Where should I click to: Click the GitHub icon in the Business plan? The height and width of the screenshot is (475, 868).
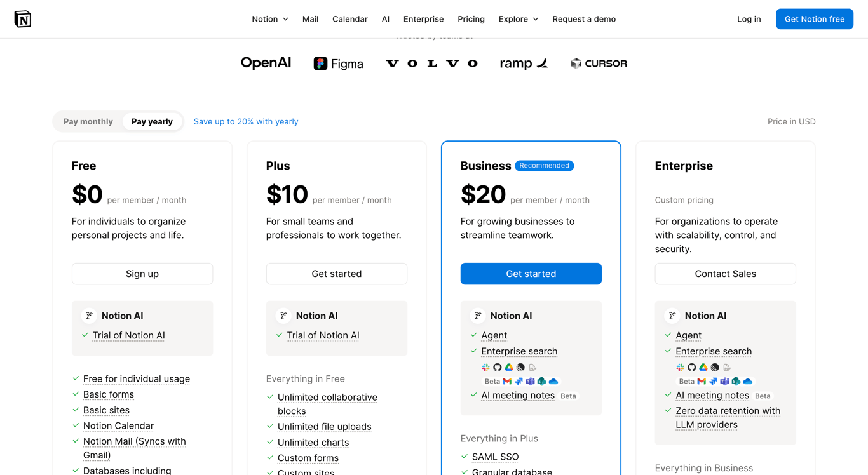[x=497, y=367]
